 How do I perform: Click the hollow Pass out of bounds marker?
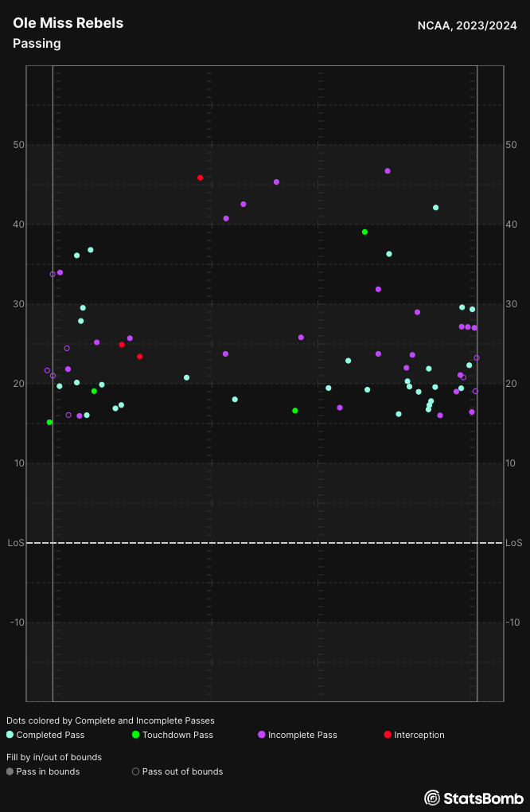135,771
